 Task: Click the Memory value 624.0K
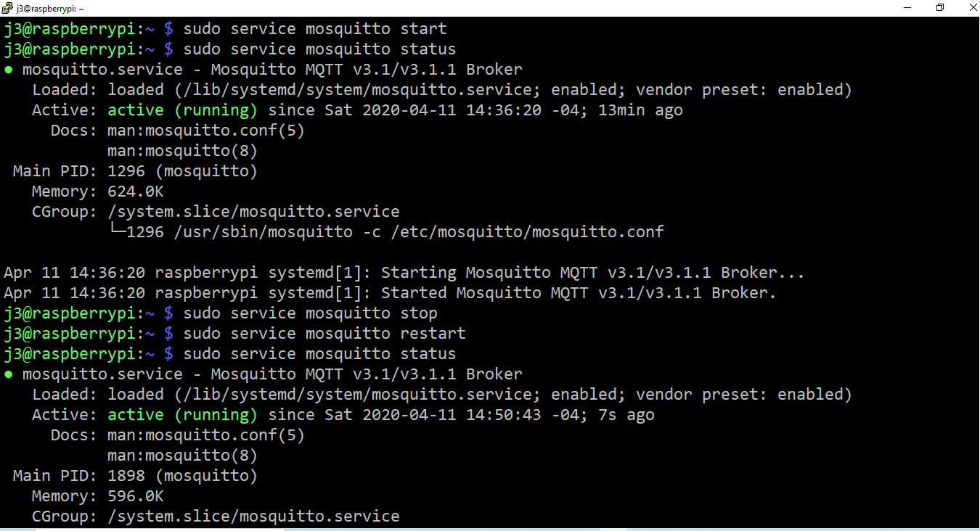(x=135, y=191)
